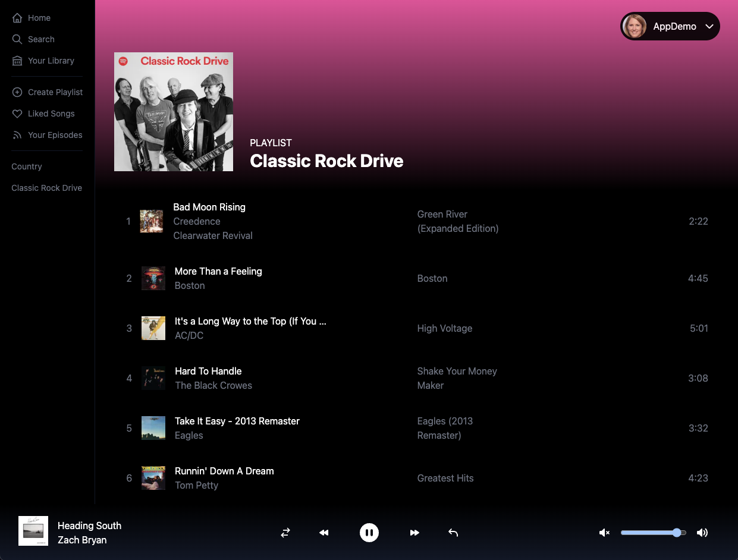This screenshot has width=738, height=560.
Task: Play Take It Easy - 2013 Remaster
Action: tap(237, 421)
